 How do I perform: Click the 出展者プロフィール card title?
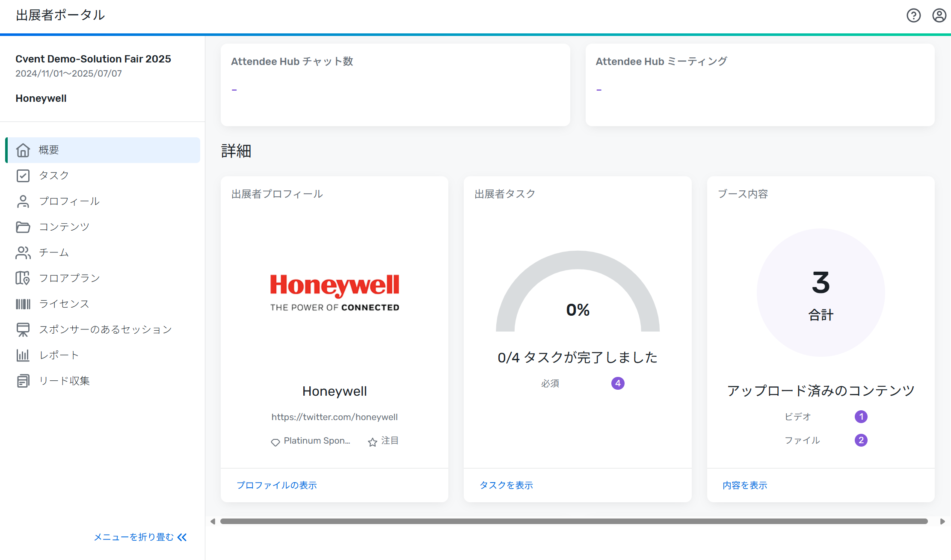click(x=277, y=194)
